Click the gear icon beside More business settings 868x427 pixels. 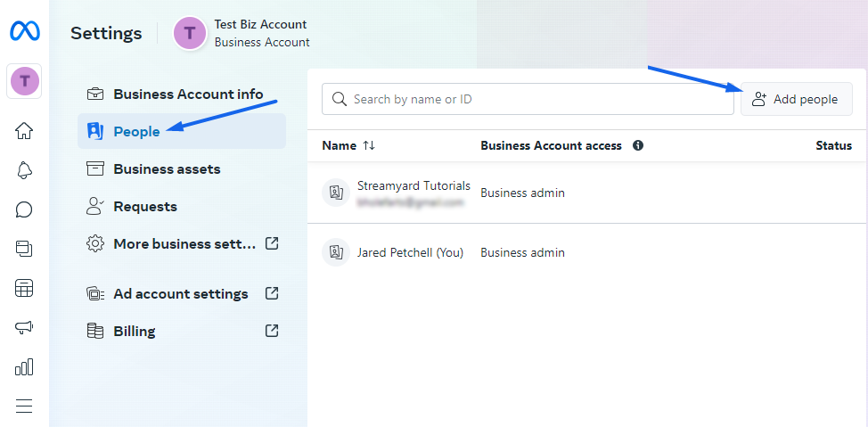(x=95, y=243)
